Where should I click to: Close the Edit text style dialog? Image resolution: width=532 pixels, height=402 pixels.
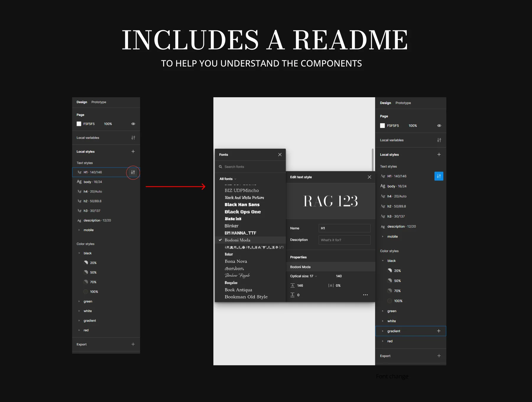click(x=369, y=177)
